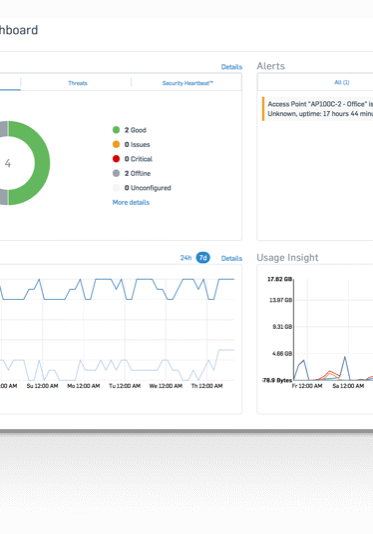Click the Unconfigured status dot
Screen dimensions: 373x534
pyautogui.click(x=116, y=188)
